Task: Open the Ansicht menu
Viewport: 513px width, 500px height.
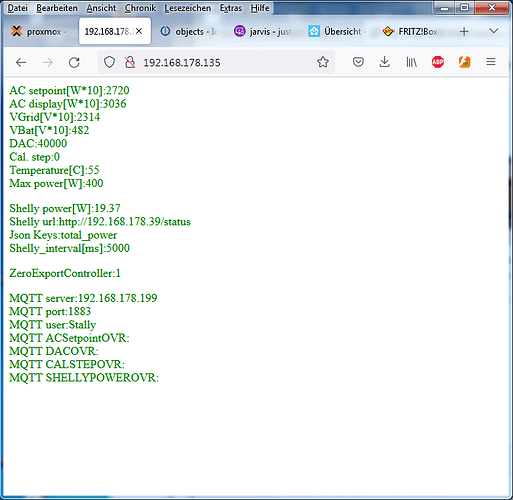Action: (101, 8)
